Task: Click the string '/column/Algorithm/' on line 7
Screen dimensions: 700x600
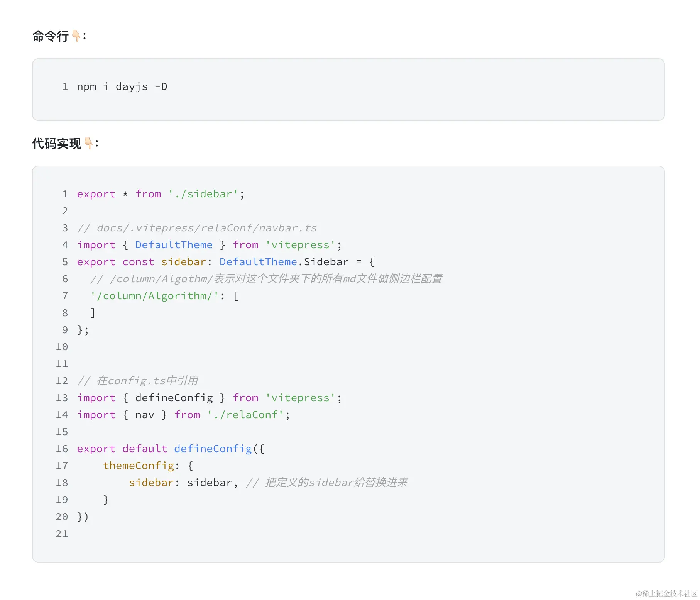Action: (x=154, y=296)
